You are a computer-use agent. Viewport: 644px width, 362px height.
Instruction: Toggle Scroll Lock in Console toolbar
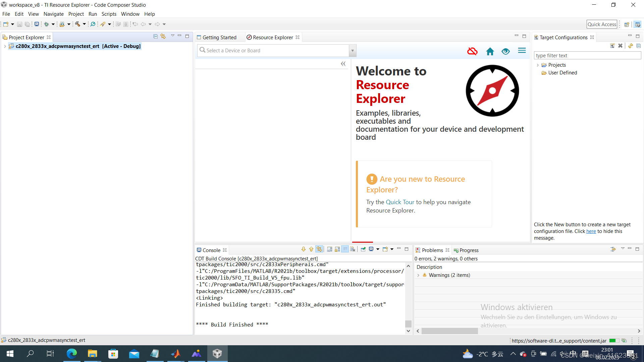coord(337,249)
